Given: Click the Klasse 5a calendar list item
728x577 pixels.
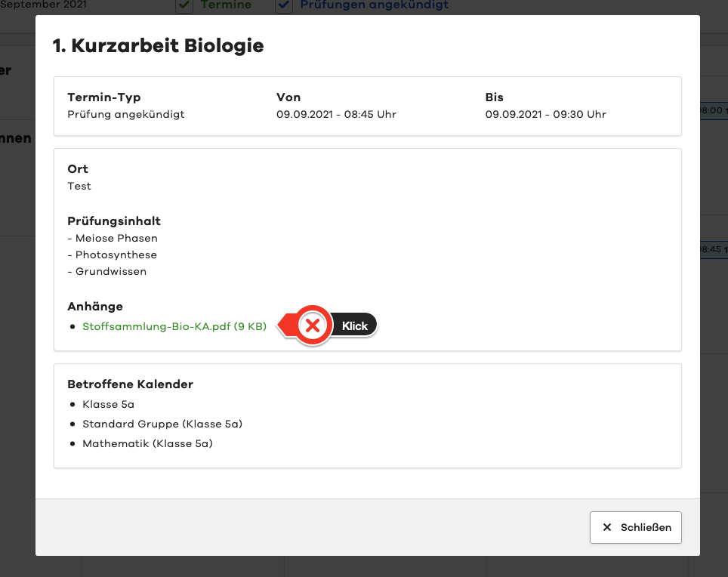Looking at the screenshot, I should click(108, 405).
